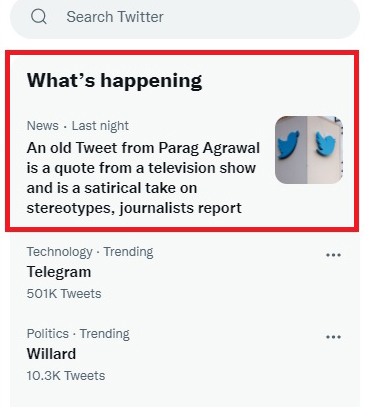Focus the Search Twitter input field
366x407 pixels.
(185, 17)
